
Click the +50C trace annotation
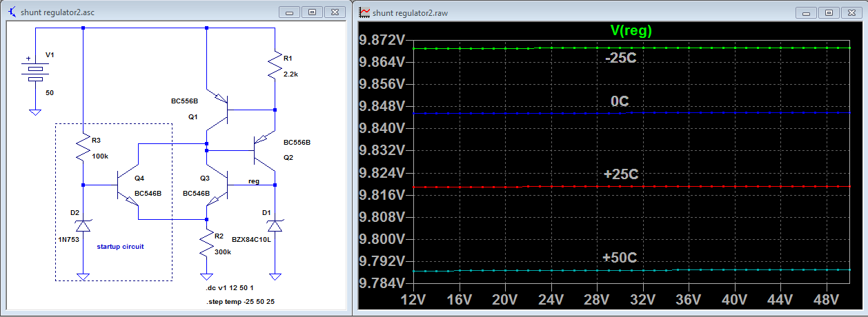click(x=619, y=258)
